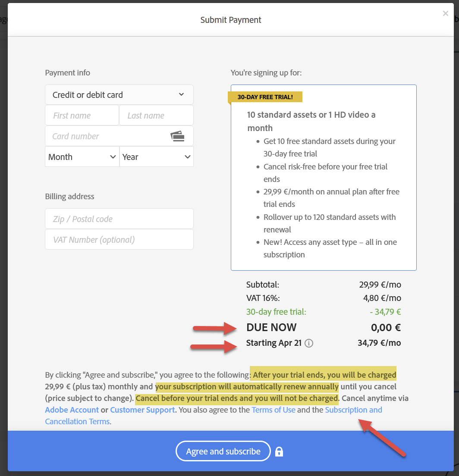
Task: Click the 30-day free trial discount line
Action: click(x=276, y=311)
